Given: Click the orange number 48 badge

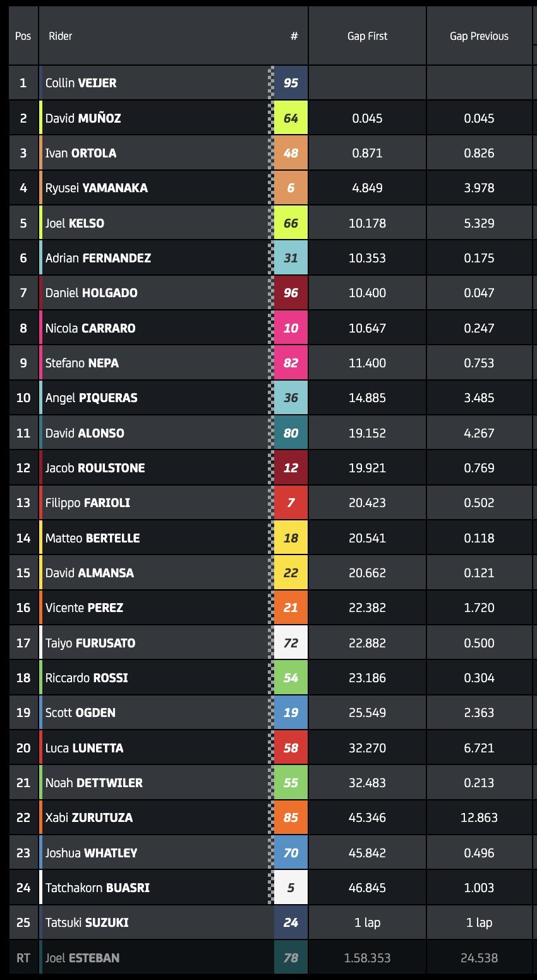Looking at the screenshot, I should pyautogui.click(x=291, y=153).
